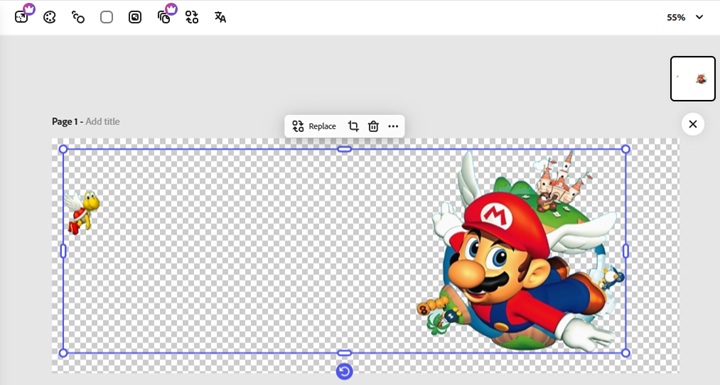Delete image using the trash icon
The height and width of the screenshot is (385, 720).
[373, 126]
